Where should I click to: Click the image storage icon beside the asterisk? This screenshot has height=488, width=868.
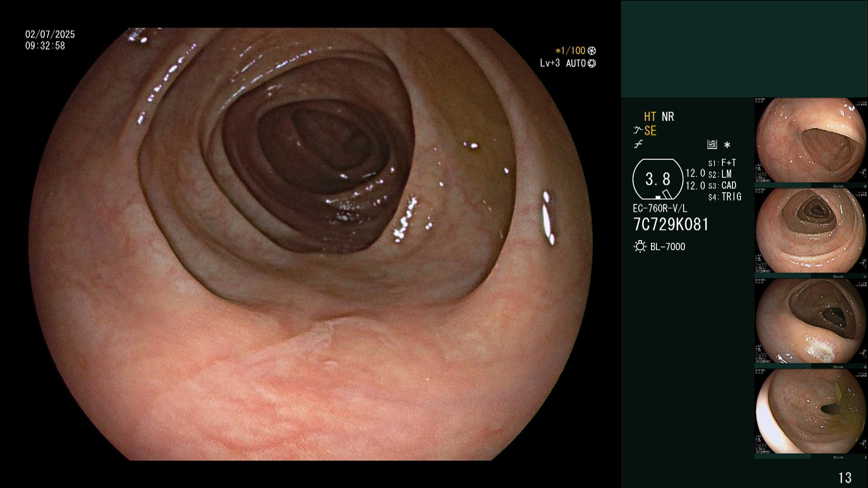(x=712, y=145)
